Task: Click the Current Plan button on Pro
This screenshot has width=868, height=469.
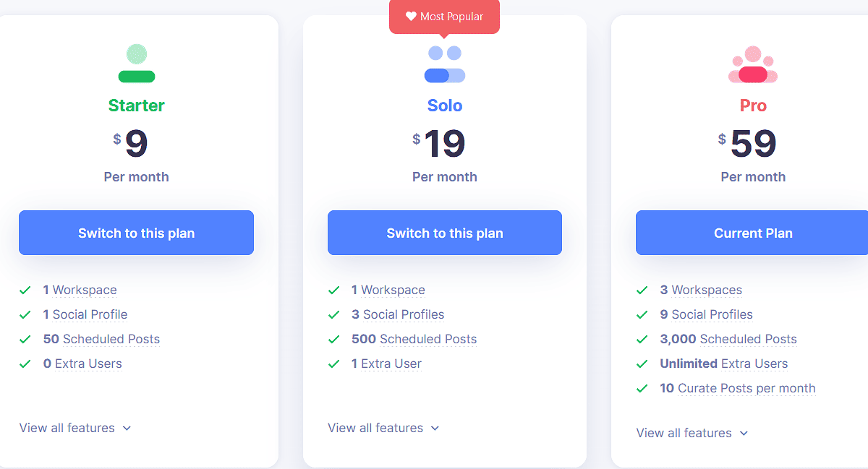Action: pos(753,232)
